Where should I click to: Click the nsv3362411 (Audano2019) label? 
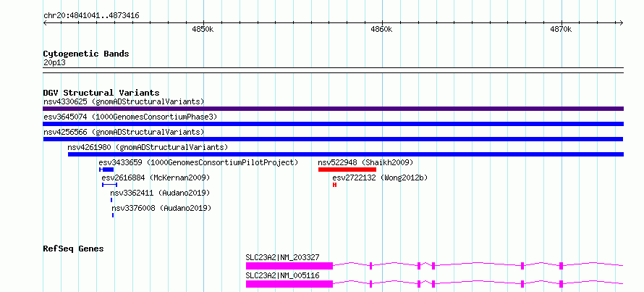tap(160, 193)
